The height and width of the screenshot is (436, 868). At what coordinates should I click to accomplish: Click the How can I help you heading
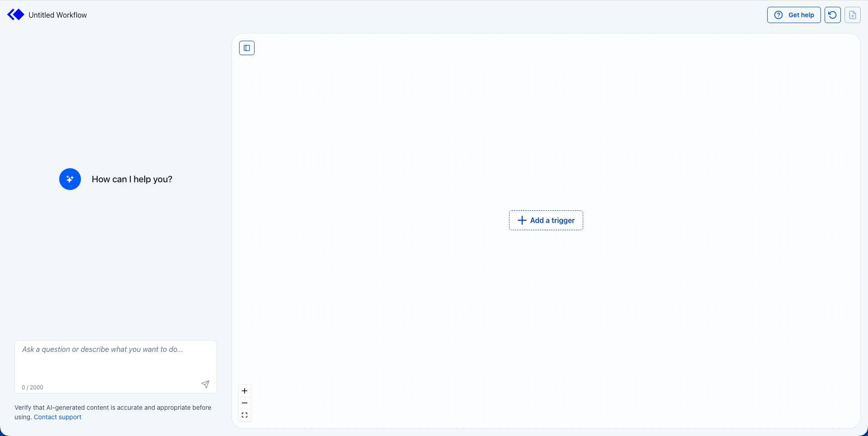click(132, 179)
